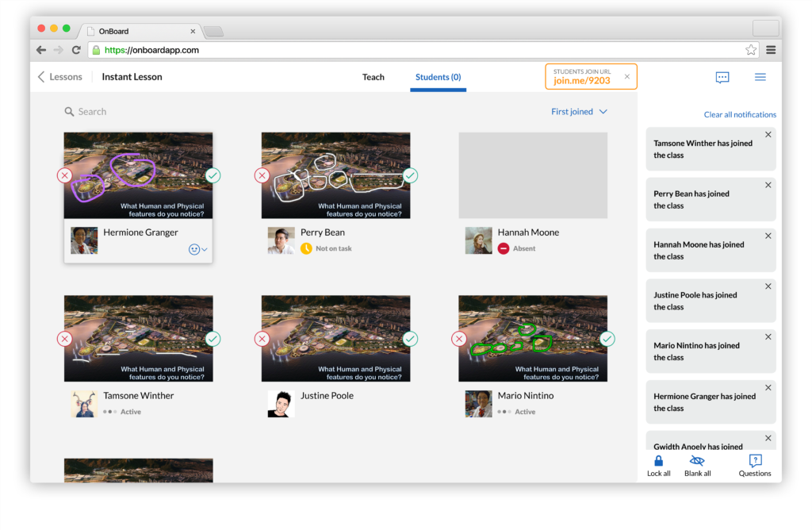The height and width of the screenshot is (530, 812).
Task: Click Clear all notifications link
Action: click(x=740, y=114)
